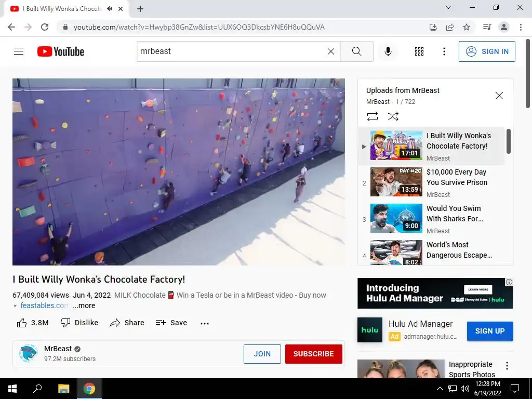Open the YouTube hamburger guide menu
The width and height of the screenshot is (532, 399).
(19, 51)
